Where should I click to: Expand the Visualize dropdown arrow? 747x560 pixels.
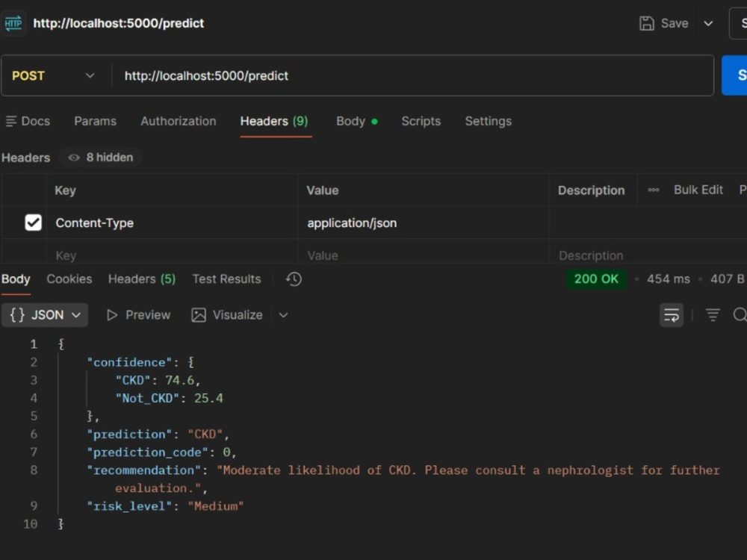pos(283,315)
